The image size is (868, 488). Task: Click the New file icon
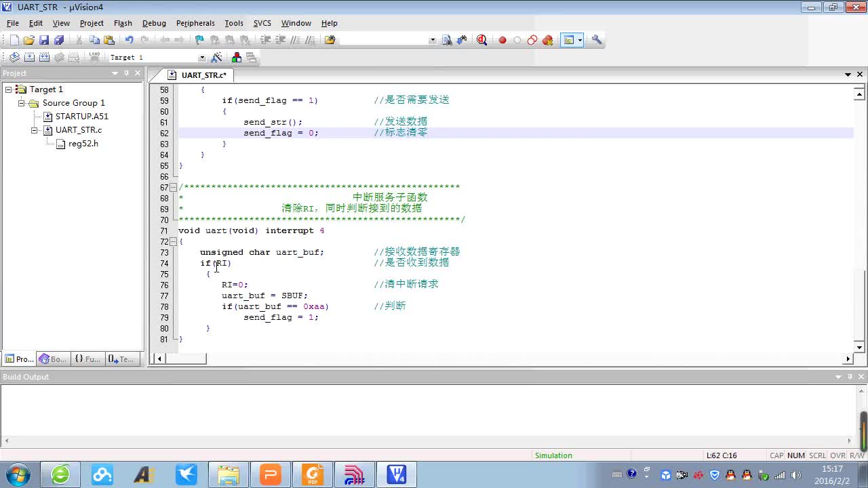[14, 40]
